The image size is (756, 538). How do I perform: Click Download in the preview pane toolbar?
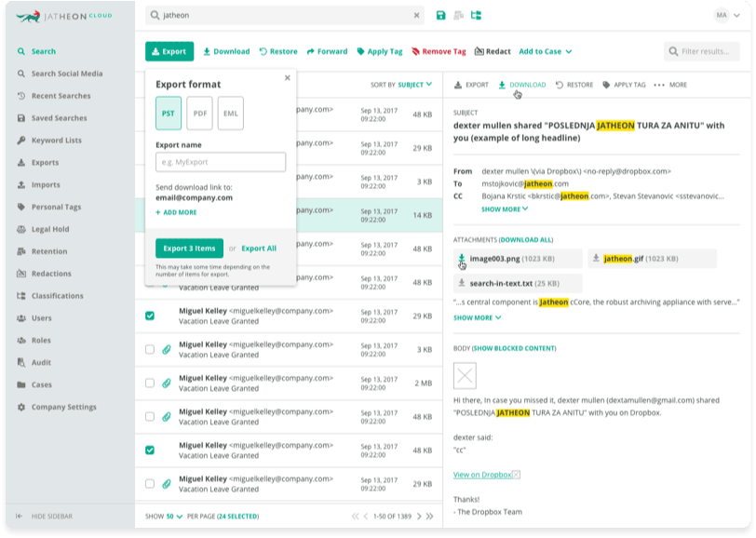(522, 85)
